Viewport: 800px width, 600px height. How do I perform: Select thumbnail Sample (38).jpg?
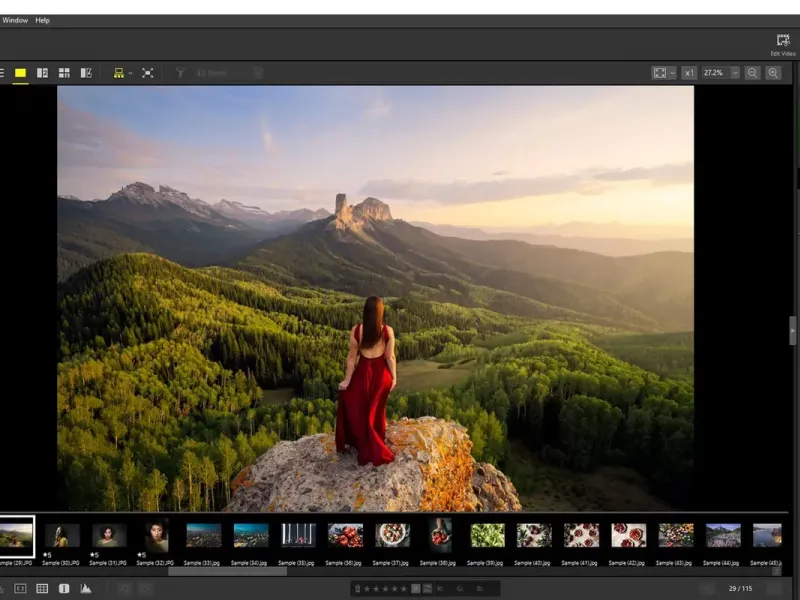440,535
